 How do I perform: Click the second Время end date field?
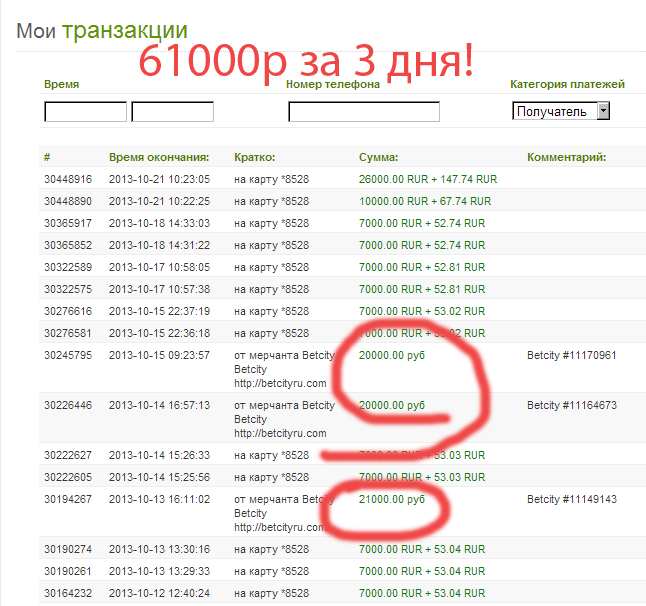(x=172, y=112)
